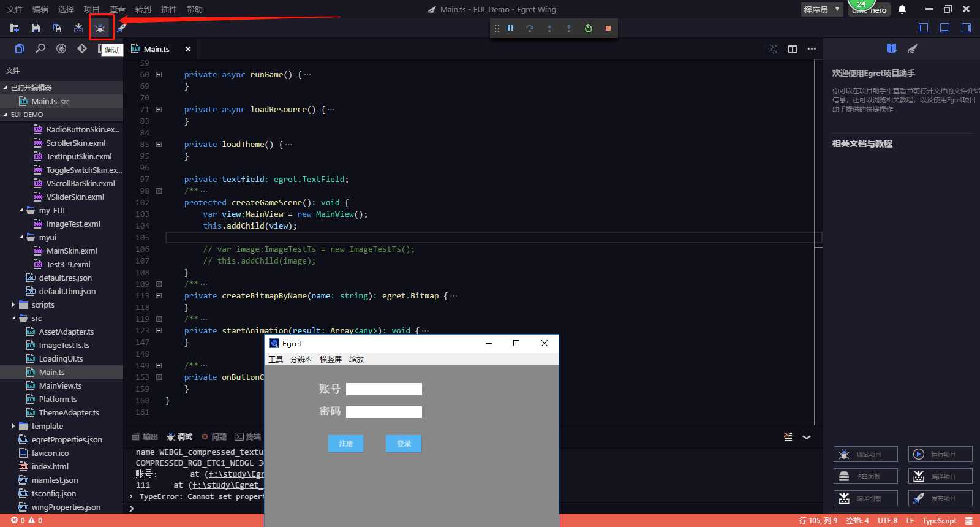Close the Main.ts editor tab
The width and height of the screenshot is (980, 527).
click(188, 49)
